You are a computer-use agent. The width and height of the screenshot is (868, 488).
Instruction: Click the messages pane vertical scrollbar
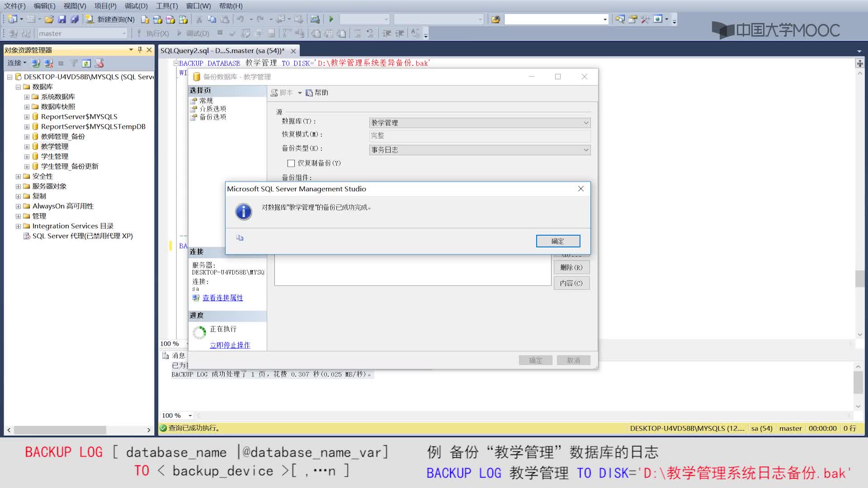(x=858, y=382)
